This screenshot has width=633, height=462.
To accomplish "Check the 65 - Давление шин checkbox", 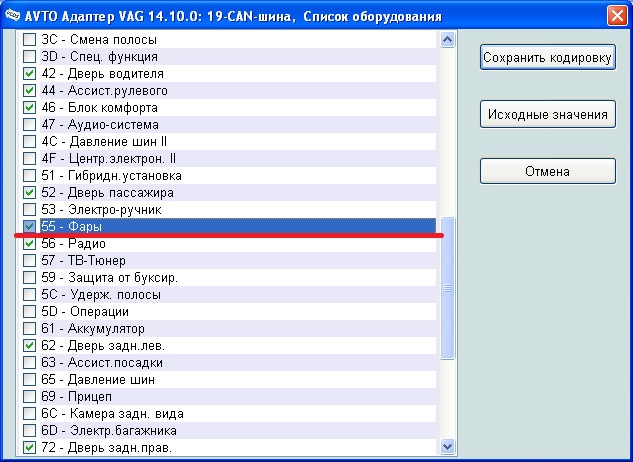I will point(29,380).
